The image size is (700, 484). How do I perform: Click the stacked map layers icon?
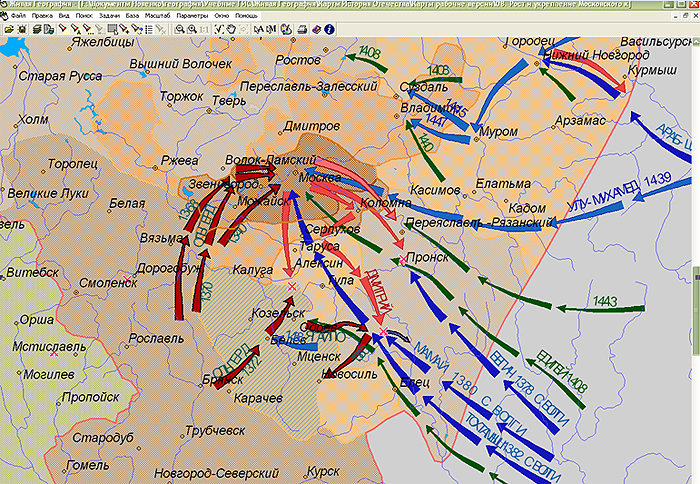click(x=36, y=30)
